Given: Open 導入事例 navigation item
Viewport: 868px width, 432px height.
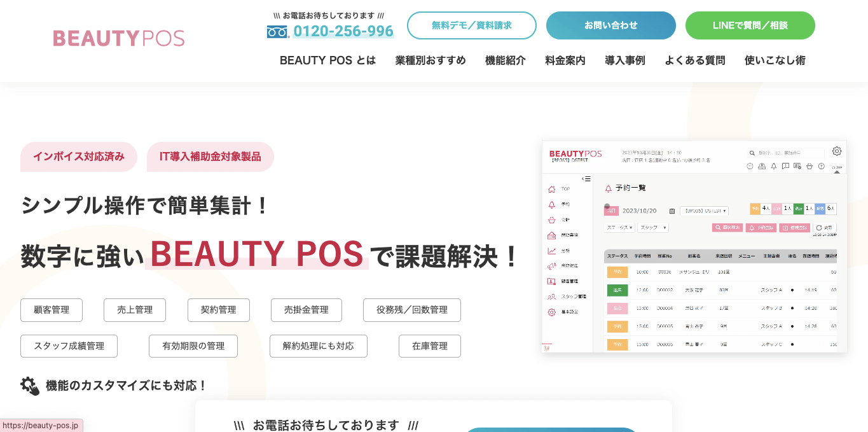Looking at the screenshot, I should pos(625,60).
